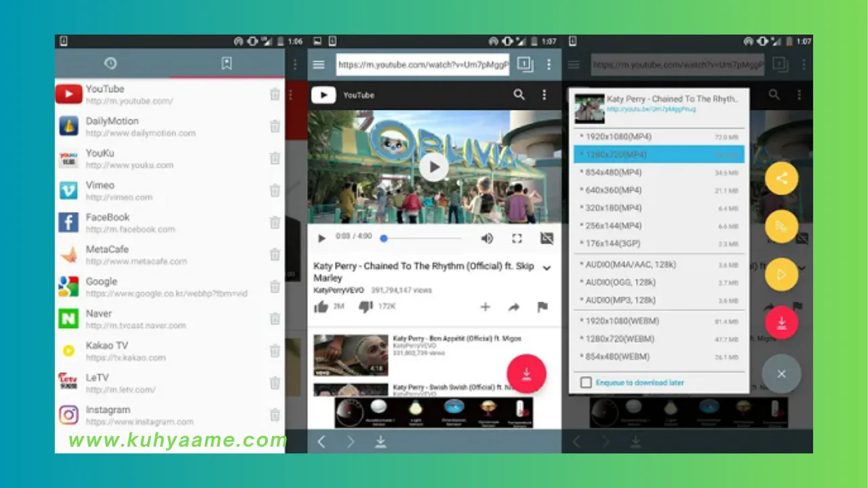Share the video with arrow icon

513,307
